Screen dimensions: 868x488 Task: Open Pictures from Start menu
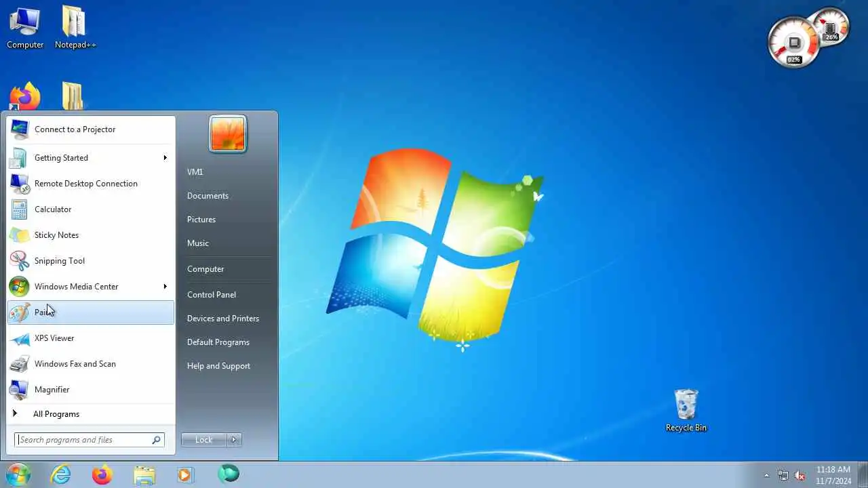(201, 220)
